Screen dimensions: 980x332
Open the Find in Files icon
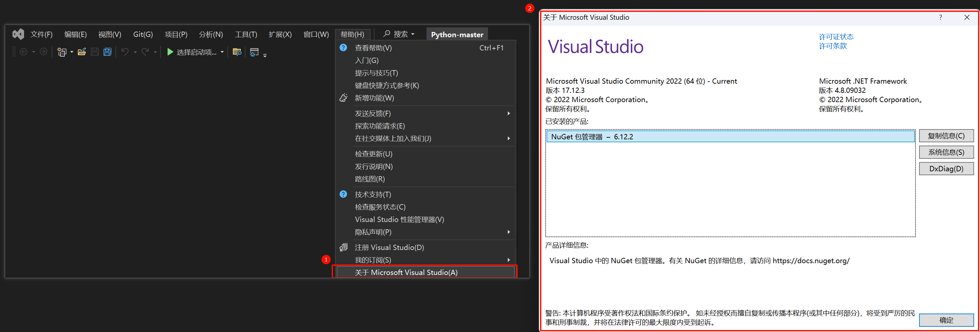[237, 52]
